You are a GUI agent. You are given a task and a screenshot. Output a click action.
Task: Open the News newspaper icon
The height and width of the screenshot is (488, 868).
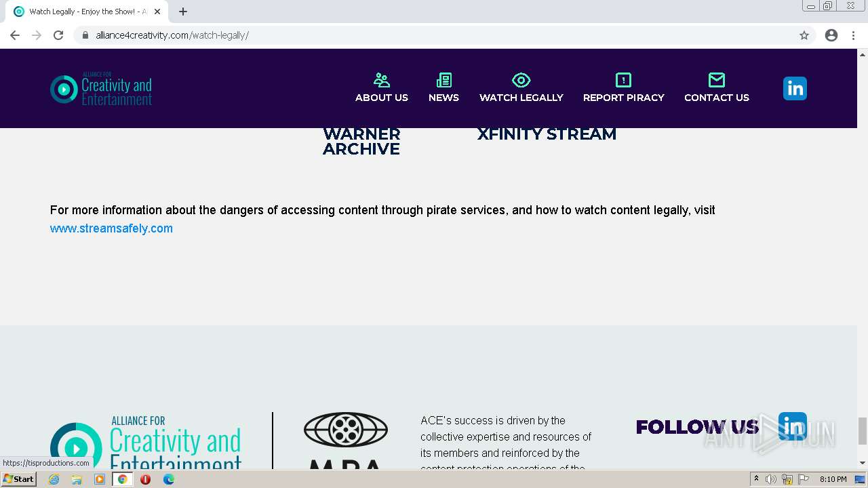(x=444, y=80)
